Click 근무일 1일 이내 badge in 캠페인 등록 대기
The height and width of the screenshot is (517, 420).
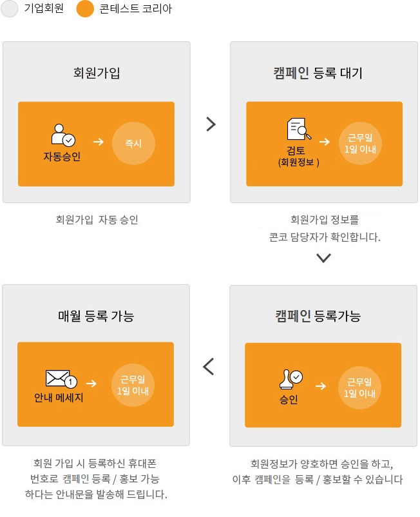[x=360, y=143]
